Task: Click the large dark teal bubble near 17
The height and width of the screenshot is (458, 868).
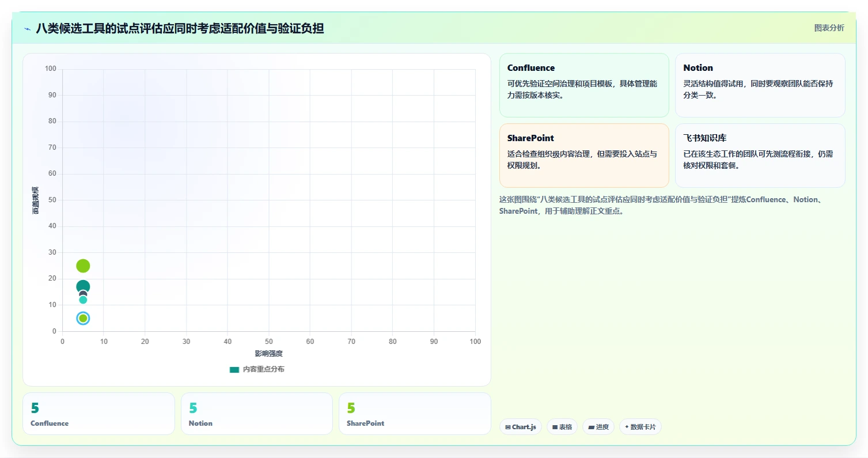Action: tap(83, 286)
